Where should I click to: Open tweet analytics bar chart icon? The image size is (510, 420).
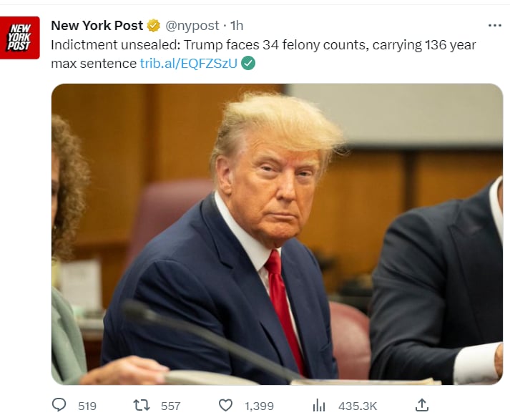pyautogui.click(x=319, y=406)
